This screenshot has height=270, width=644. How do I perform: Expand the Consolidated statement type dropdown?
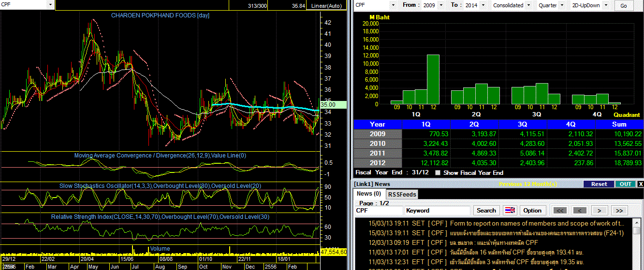pyautogui.click(x=528, y=5)
